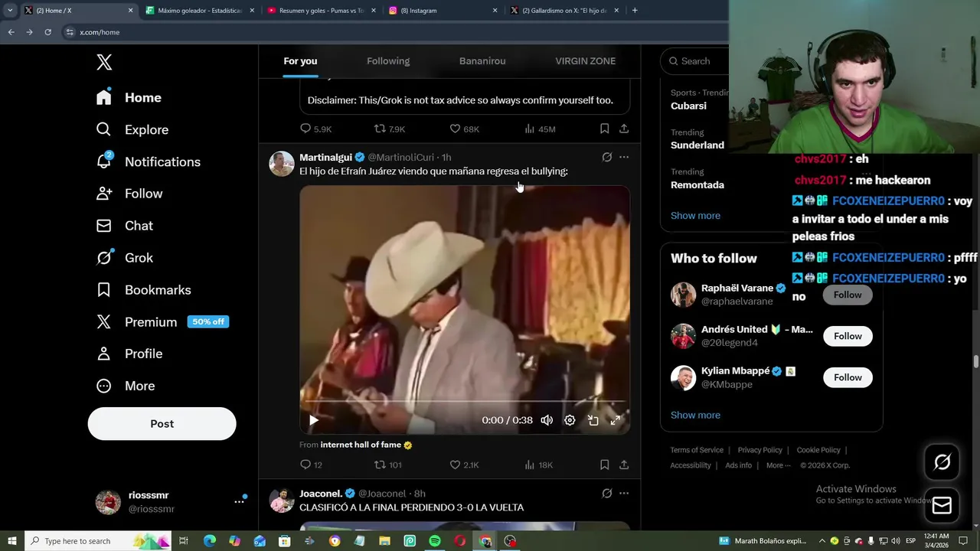Click the Martinalgui display name
This screenshot has width=980, height=551.
(325, 157)
